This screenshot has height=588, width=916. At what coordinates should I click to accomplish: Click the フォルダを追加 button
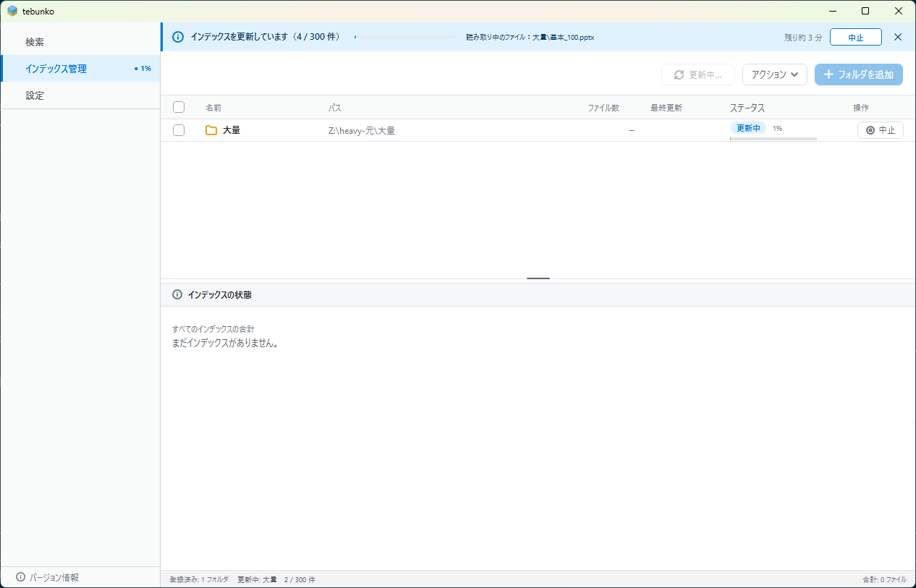point(858,74)
